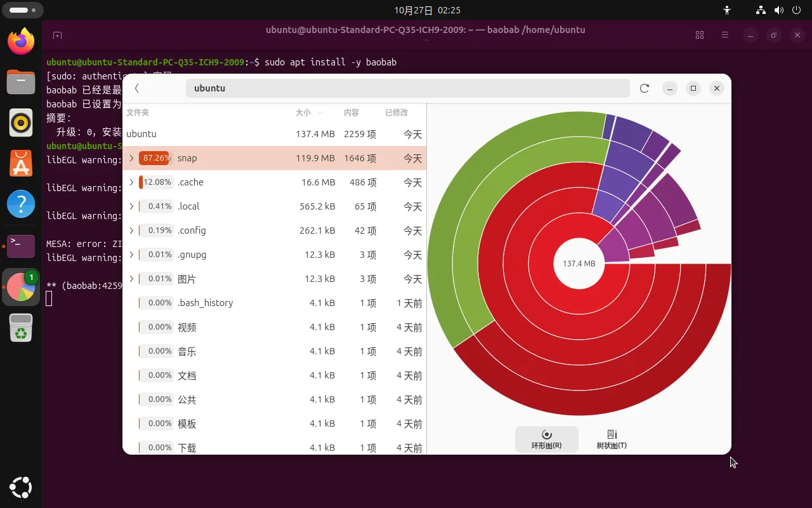Click the 137.4 MB chart center
Image resolution: width=812 pixels, height=508 pixels.
tap(579, 264)
